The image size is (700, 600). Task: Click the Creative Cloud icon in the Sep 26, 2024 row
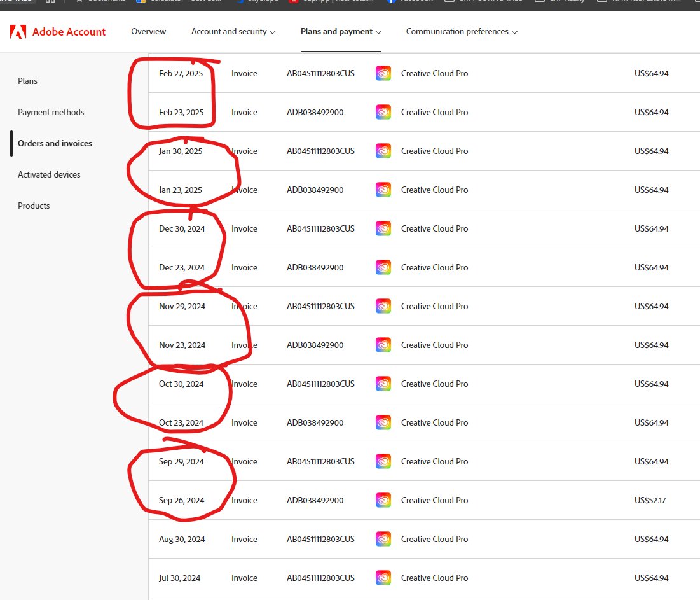383,501
